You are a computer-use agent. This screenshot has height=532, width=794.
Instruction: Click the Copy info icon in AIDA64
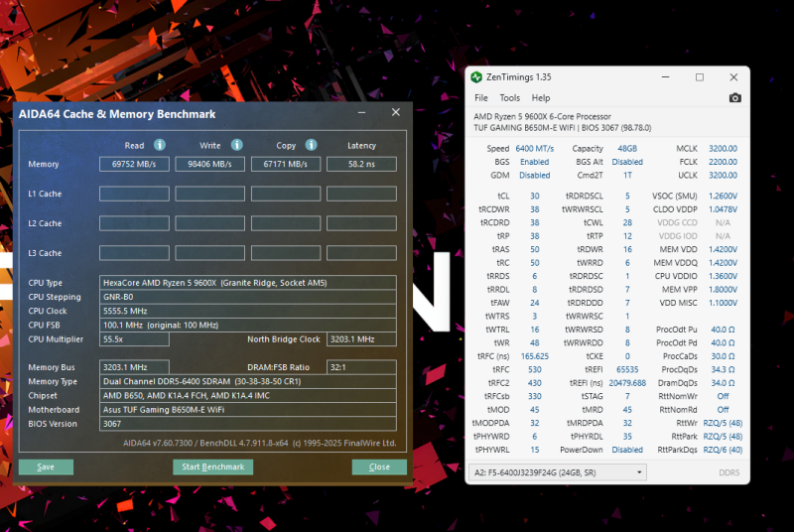click(311, 145)
